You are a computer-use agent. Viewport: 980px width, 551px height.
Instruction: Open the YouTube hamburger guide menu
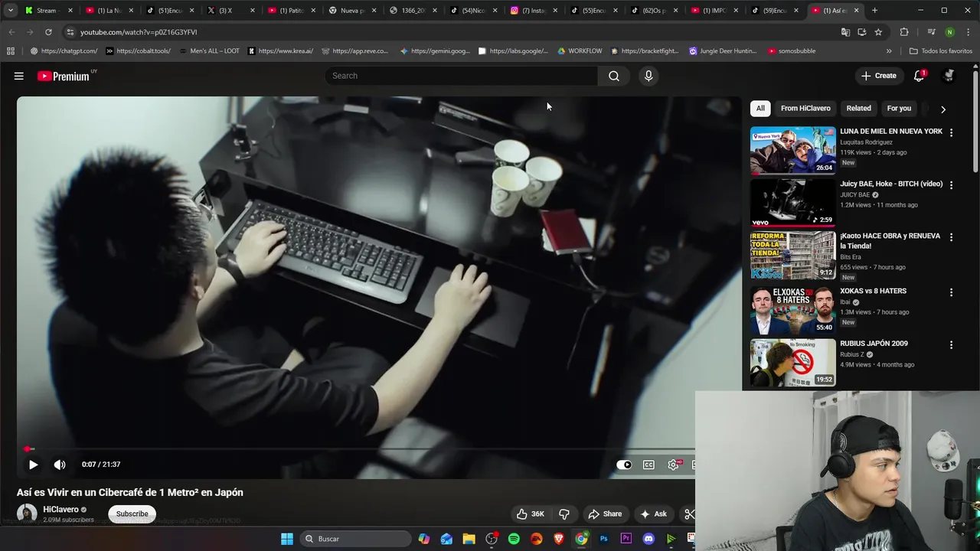point(19,76)
